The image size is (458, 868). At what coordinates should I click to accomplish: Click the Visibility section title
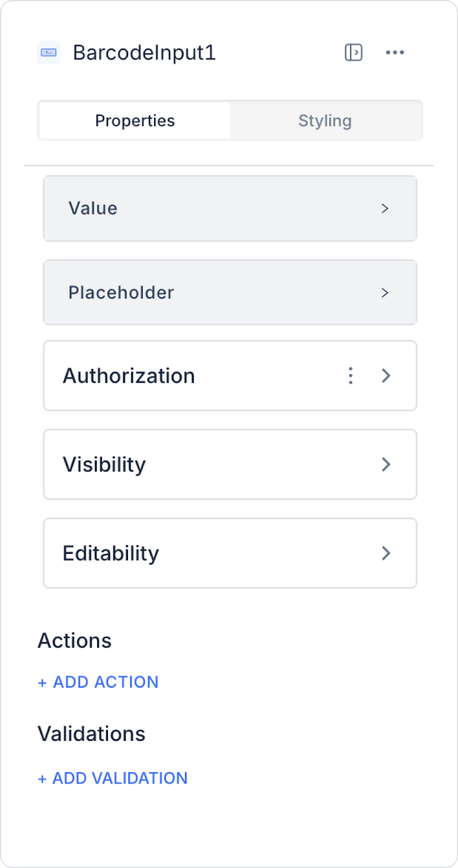[104, 464]
